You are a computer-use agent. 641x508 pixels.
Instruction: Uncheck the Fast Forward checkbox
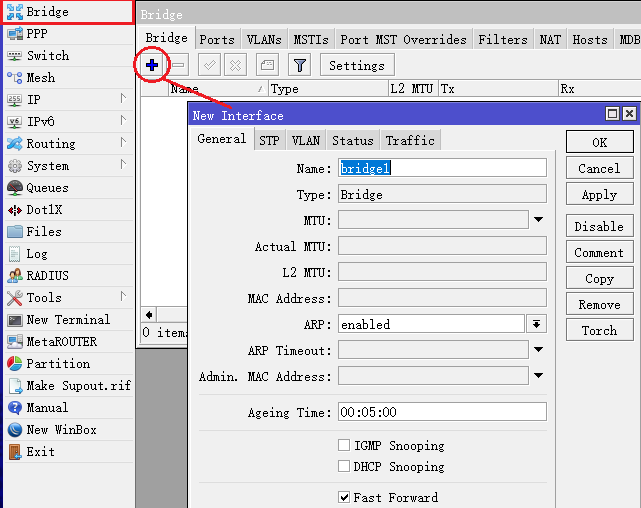345,497
